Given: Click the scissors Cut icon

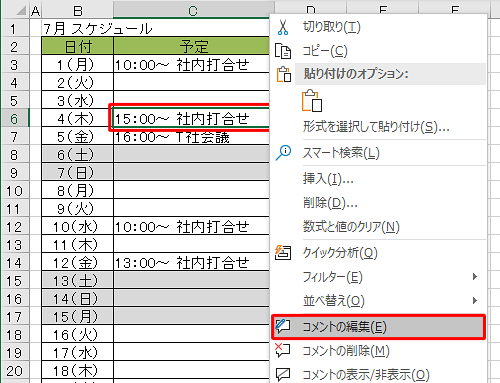Looking at the screenshot, I should (x=283, y=27).
